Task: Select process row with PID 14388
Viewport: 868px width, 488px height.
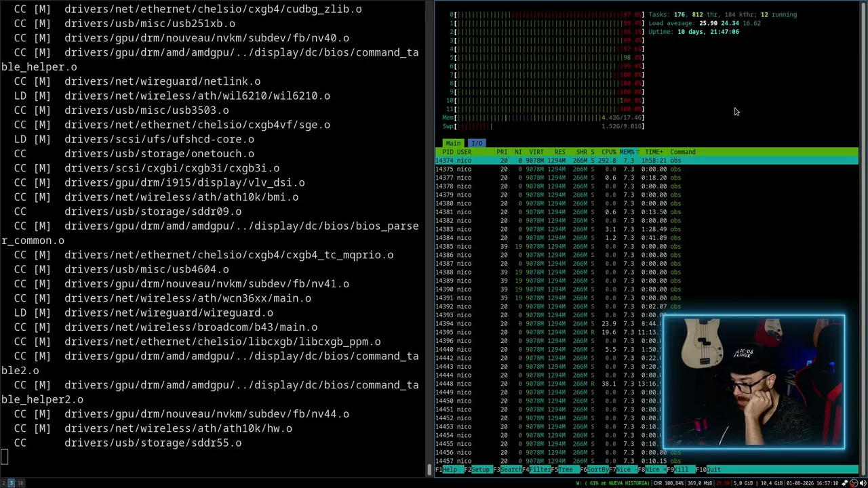Action: point(647,272)
